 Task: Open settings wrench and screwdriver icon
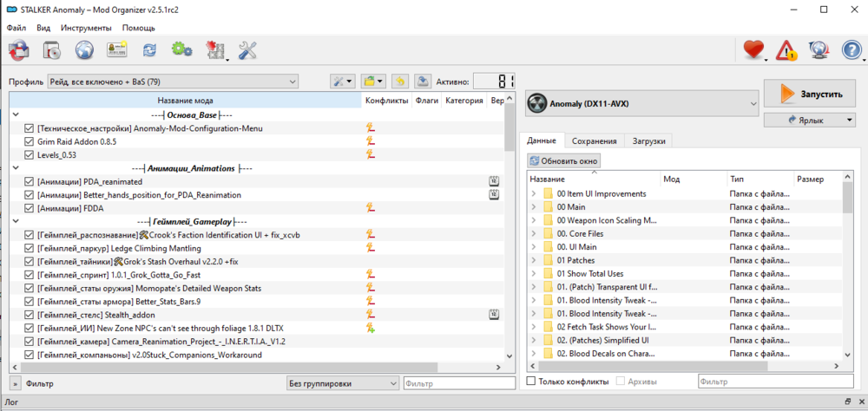click(x=247, y=50)
